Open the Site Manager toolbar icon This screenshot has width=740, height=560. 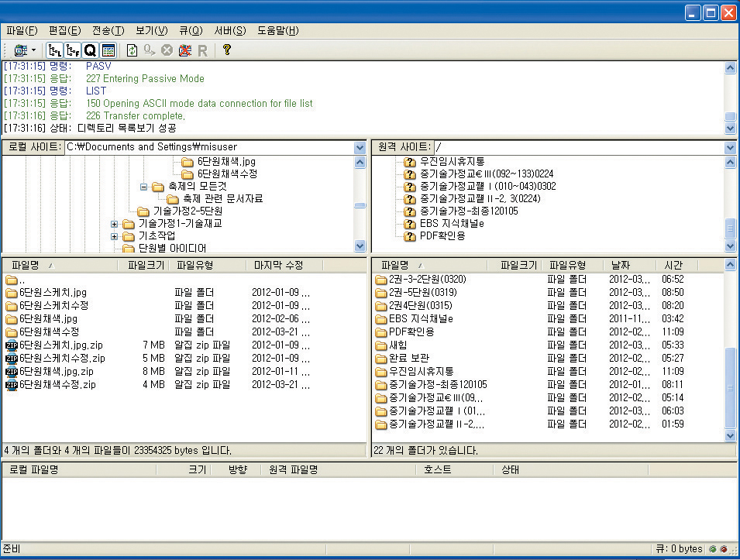19,50
